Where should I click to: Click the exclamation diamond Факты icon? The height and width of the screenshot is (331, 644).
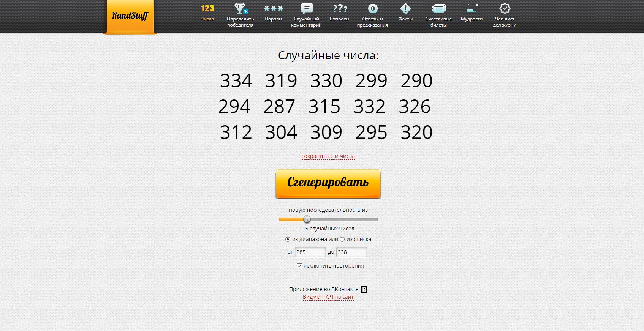click(x=405, y=9)
